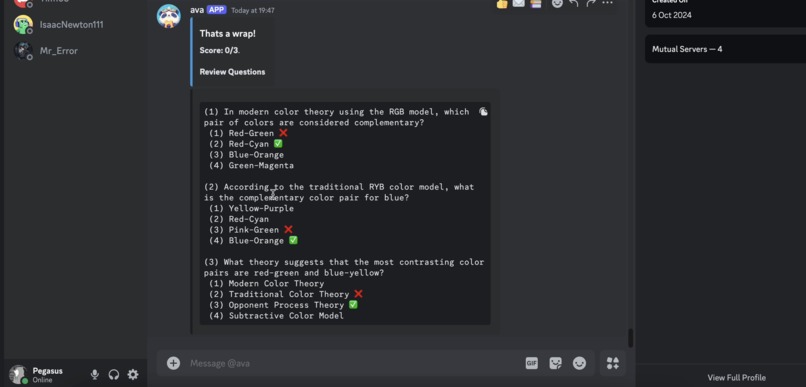
Task: React with the stacked books emoji
Action: click(x=536, y=3)
